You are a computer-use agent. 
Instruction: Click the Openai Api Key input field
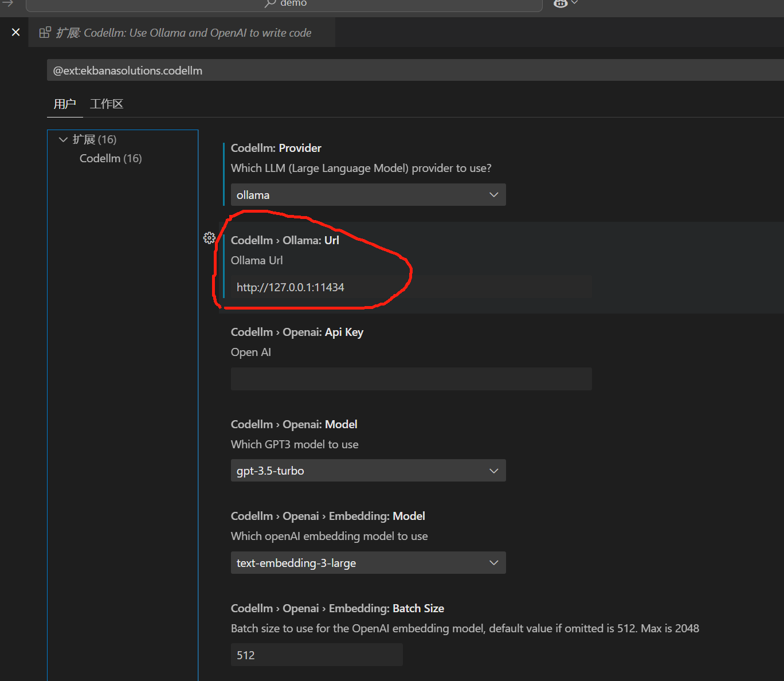(x=411, y=379)
